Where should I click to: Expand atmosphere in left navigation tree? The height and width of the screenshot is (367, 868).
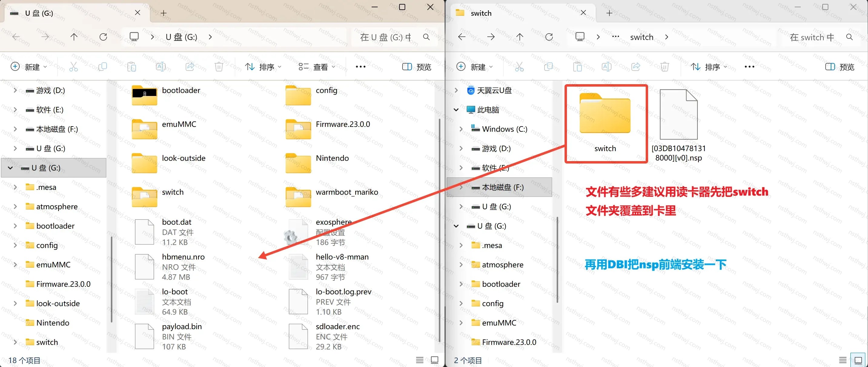point(15,206)
